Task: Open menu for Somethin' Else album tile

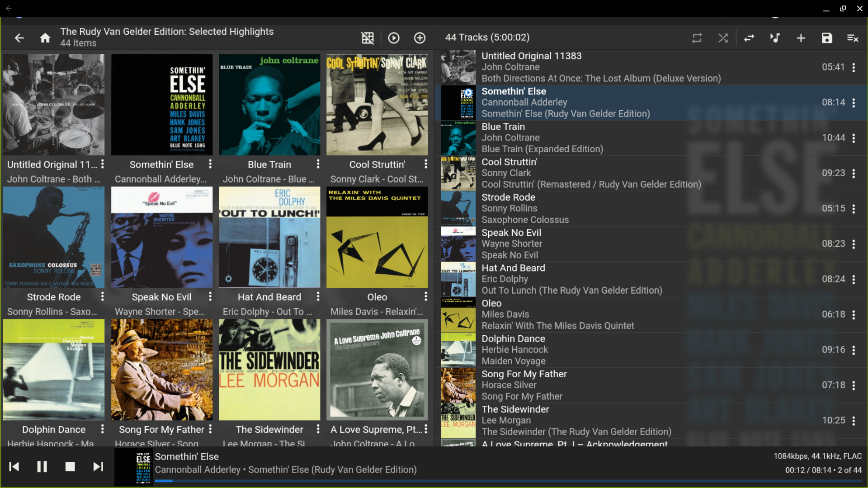Action: pos(210,164)
